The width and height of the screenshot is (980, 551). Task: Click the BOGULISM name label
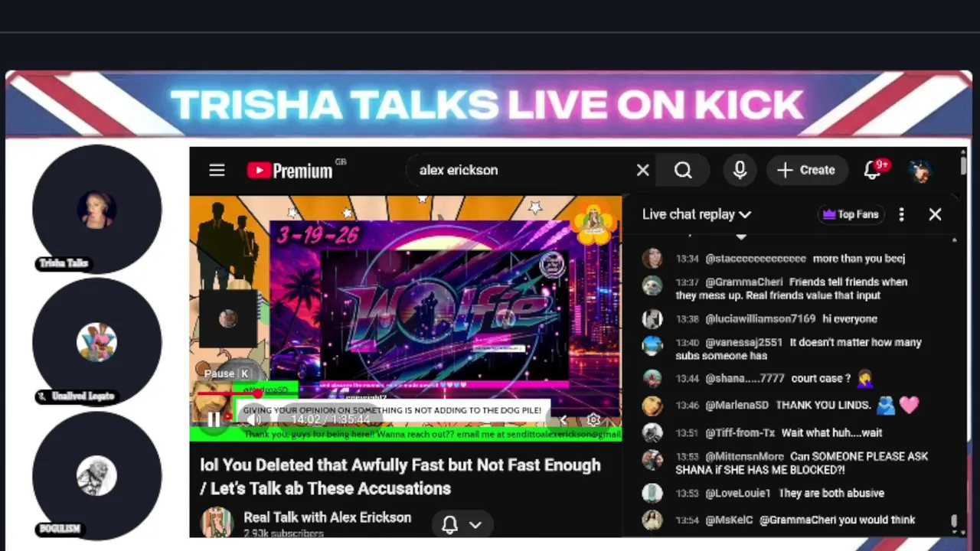60,529
